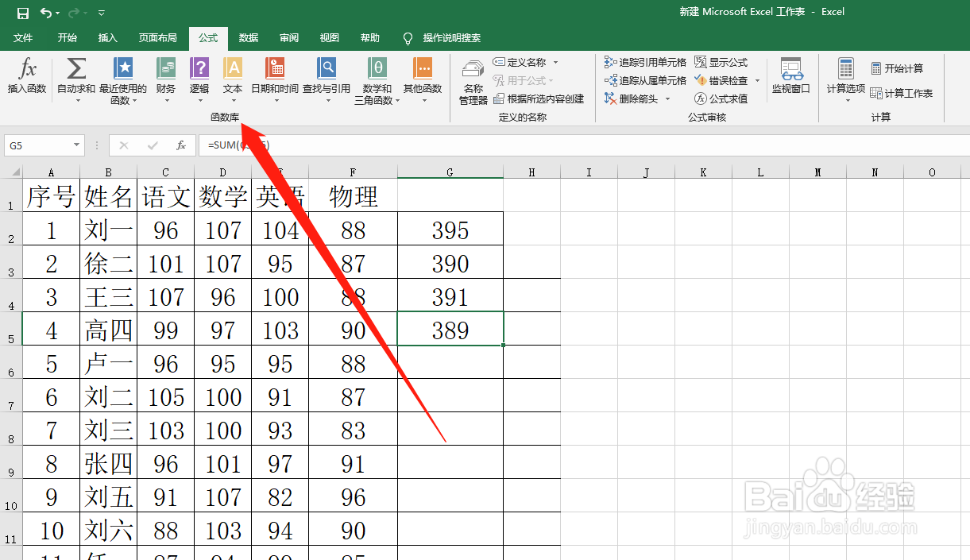Expand the 逻辑 dropdown arrow

click(x=199, y=100)
